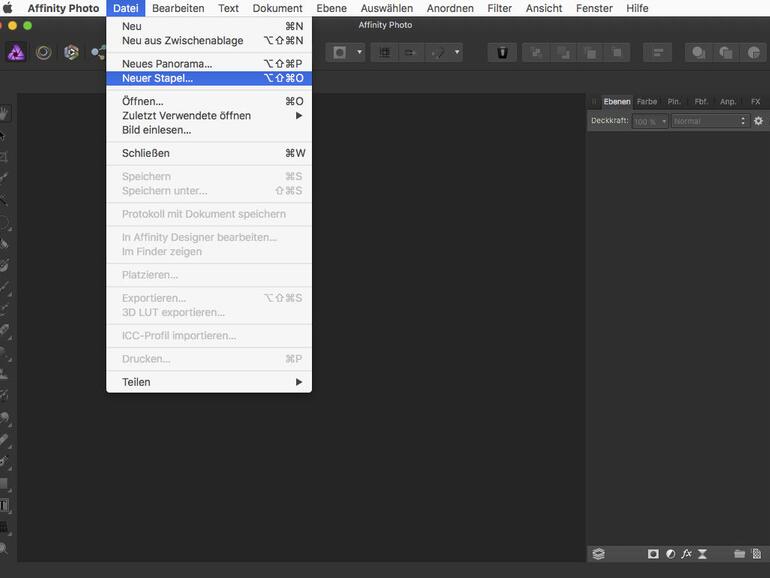Screen dimensions: 770x578
Task: Expand the Teilen submenu
Action: (209, 382)
